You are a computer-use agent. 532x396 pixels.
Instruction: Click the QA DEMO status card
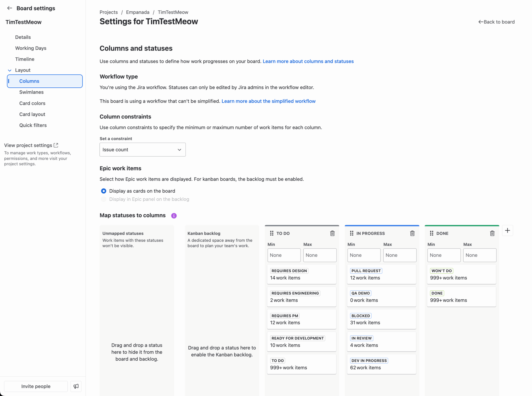click(x=382, y=297)
